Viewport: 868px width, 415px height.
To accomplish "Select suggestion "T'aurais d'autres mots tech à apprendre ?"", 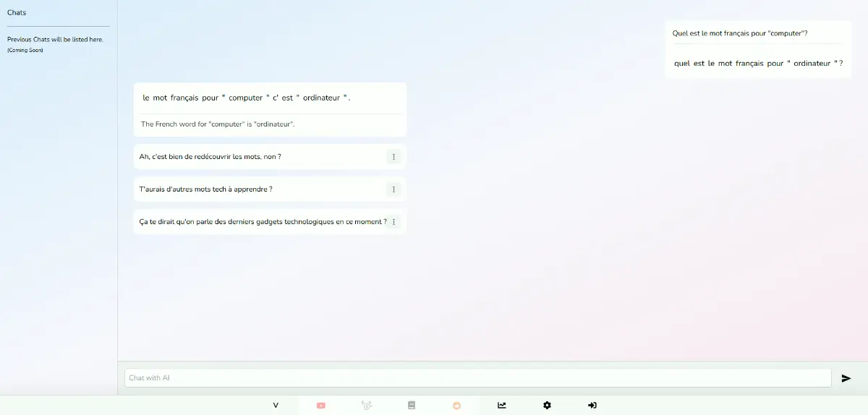I will point(206,189).
